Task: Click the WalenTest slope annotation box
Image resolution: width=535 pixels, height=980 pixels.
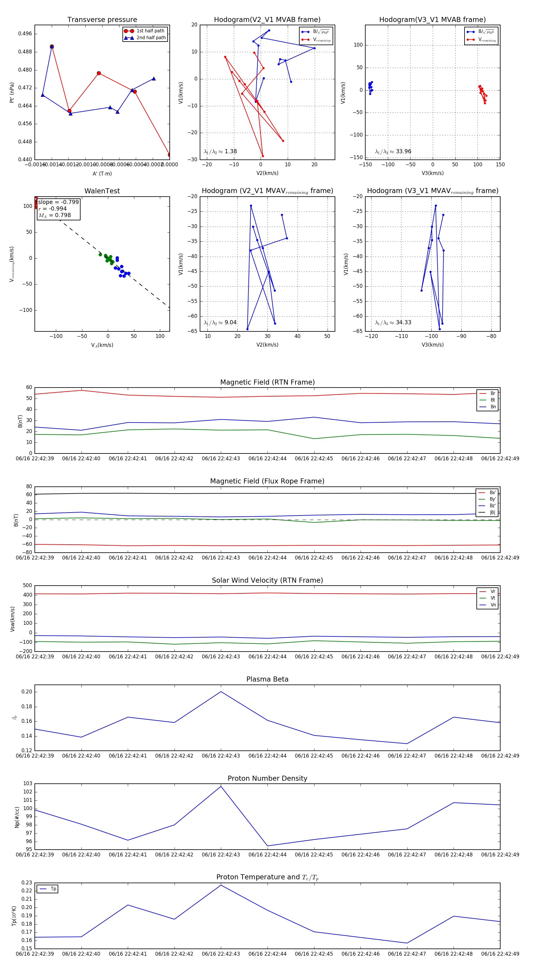Action: point(58,208)
